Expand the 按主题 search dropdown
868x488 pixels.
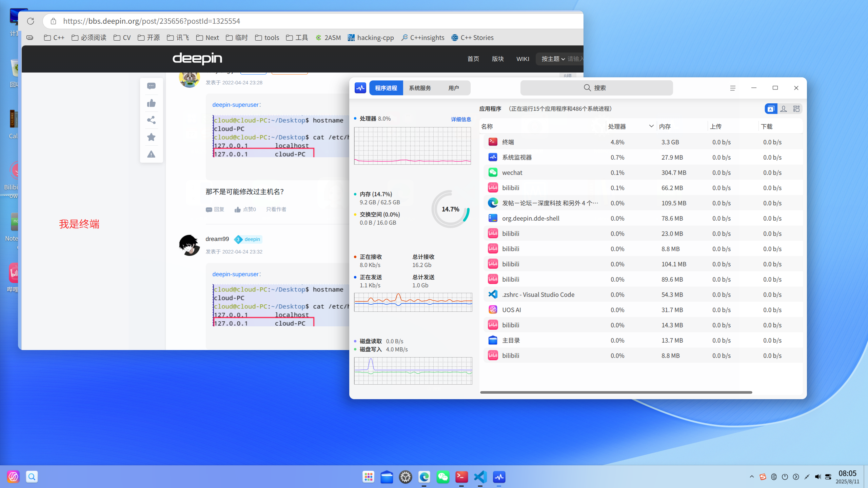point(553,59)
